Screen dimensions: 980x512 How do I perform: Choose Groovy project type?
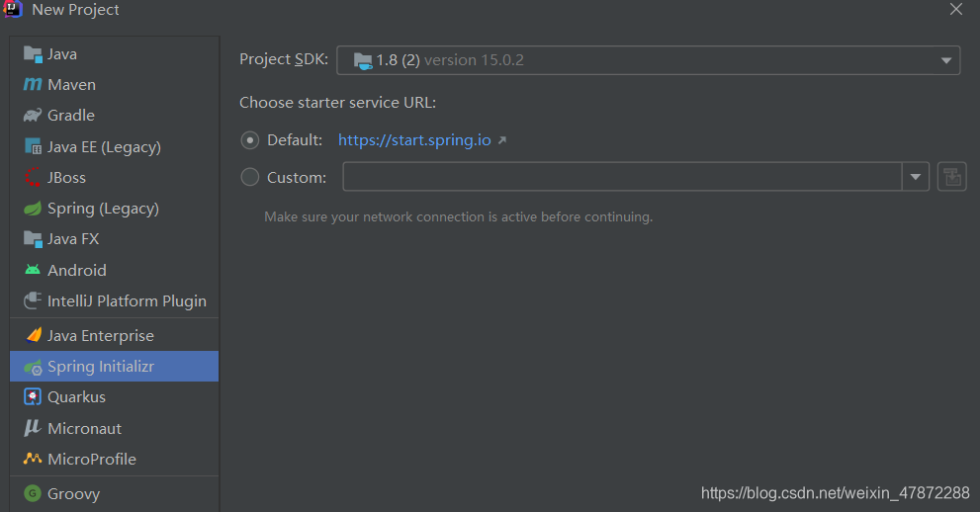click(x=115, y=493)
